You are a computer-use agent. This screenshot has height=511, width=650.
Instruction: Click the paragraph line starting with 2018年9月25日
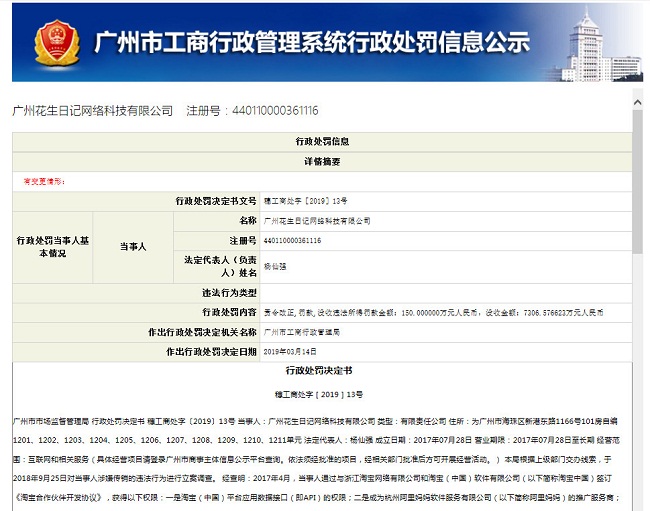(312, 478)
